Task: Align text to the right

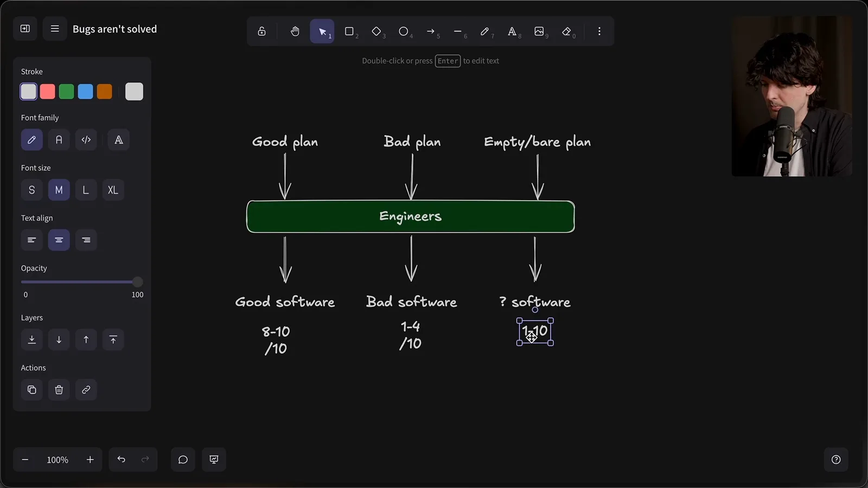Action: point(86,240)
